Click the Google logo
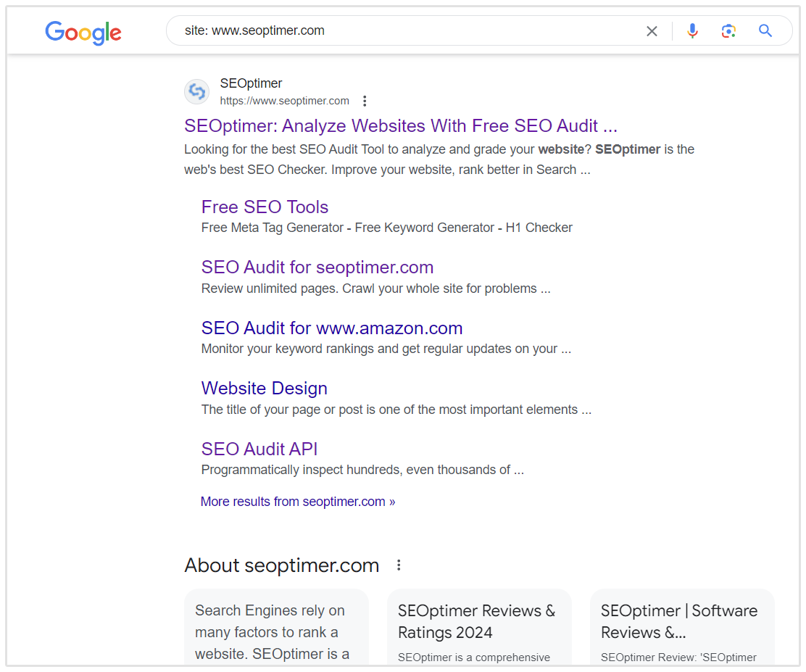 (83, 32)
